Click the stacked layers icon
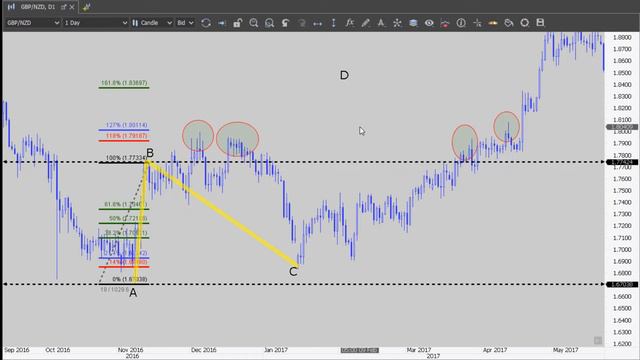 [x=413, y=23]
